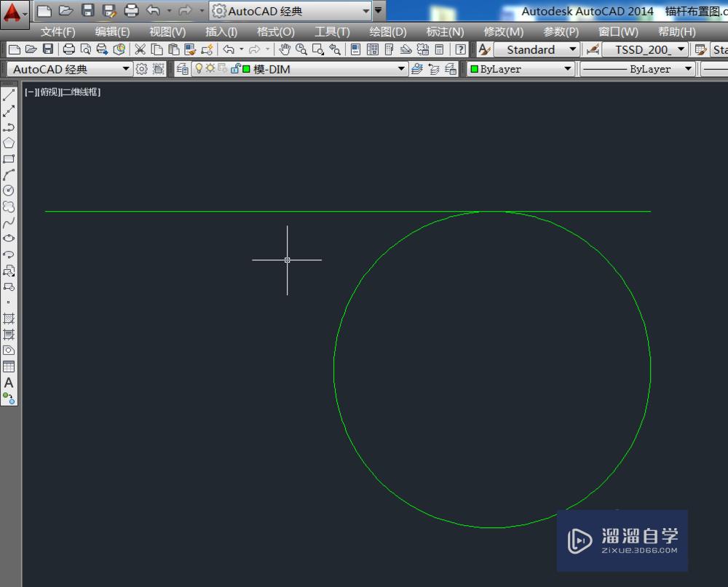Image resolution: width=728 pixels, height=587 pixels.
Task: Select the Rectangle tool
Action: [9, 159]
